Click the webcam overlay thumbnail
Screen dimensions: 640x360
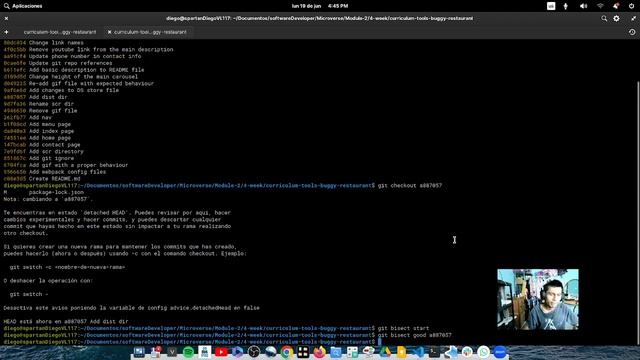coord(538,299)
